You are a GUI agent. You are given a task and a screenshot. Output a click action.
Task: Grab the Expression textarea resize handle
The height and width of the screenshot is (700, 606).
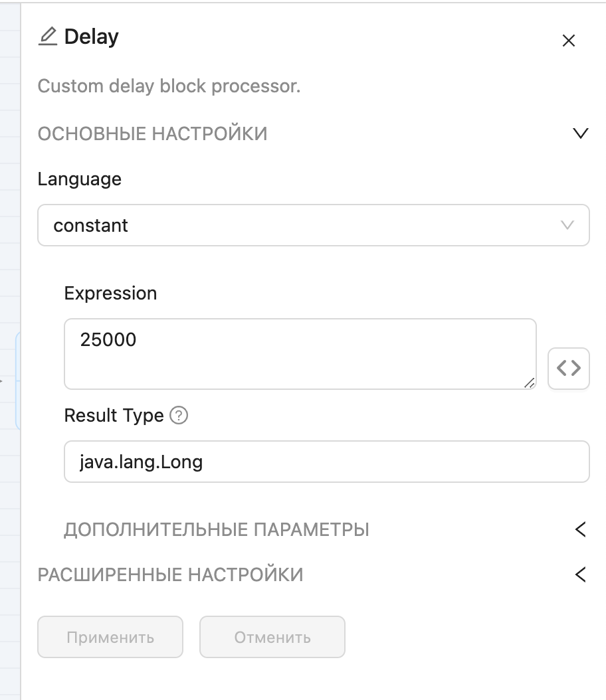pyautogui.click(x=530, y=383)
